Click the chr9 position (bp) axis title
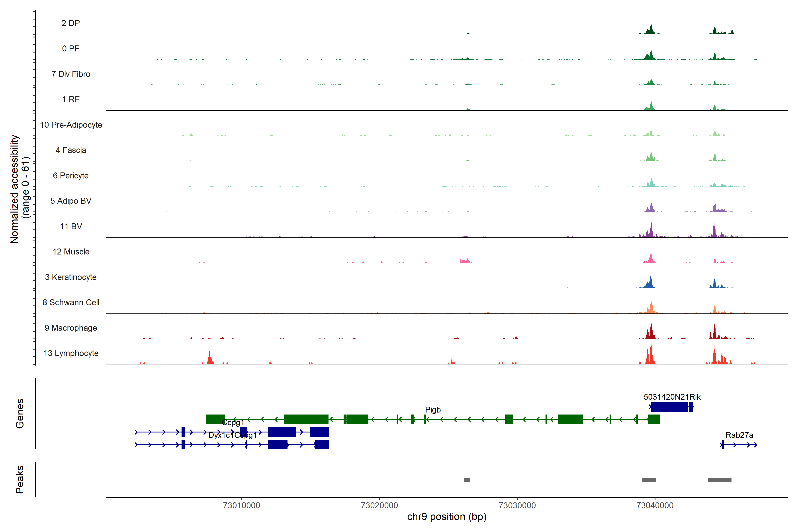 tap(446, 517)
